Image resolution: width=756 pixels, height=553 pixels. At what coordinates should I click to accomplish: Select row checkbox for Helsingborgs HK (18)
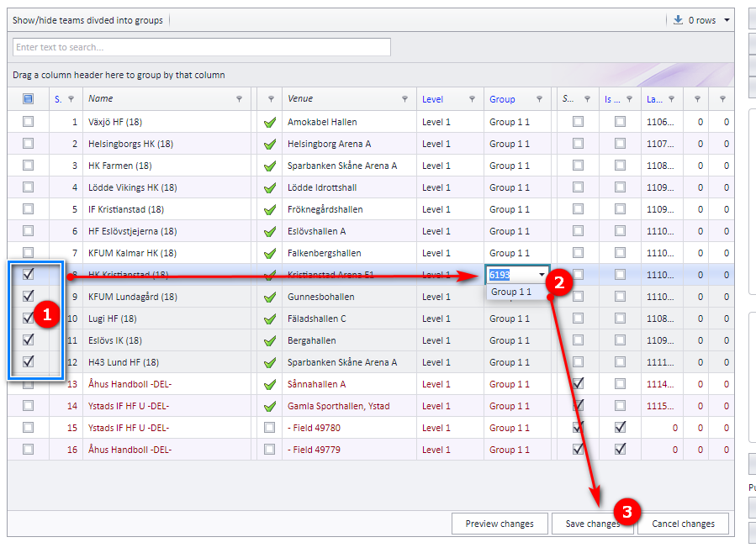coord(28,143)
